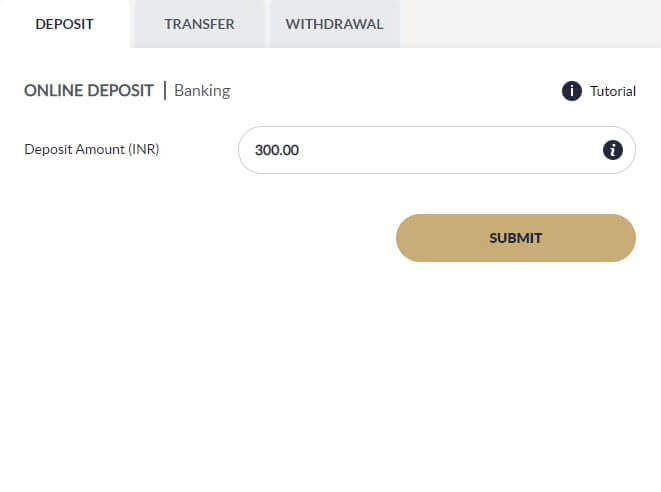
Task: Navigate to the Transfer funds tab
Action: pyautogui.click(x=199, y=24)
